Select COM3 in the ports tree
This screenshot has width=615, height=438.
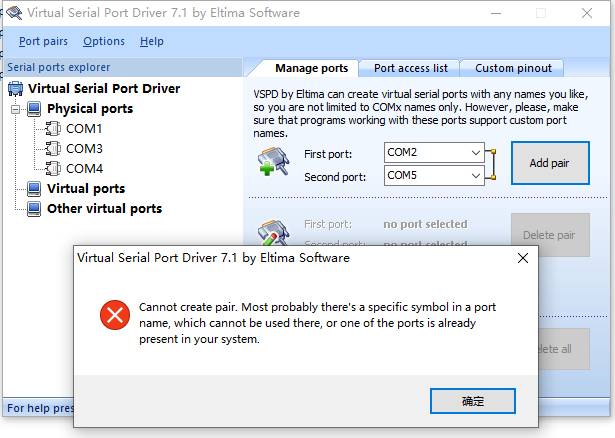click(x=84, y=149)
